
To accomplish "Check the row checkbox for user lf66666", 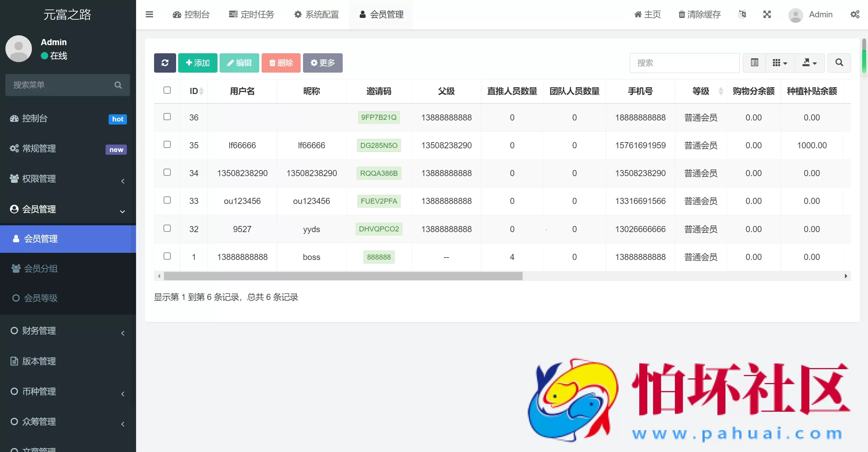I will click(167, 144).
